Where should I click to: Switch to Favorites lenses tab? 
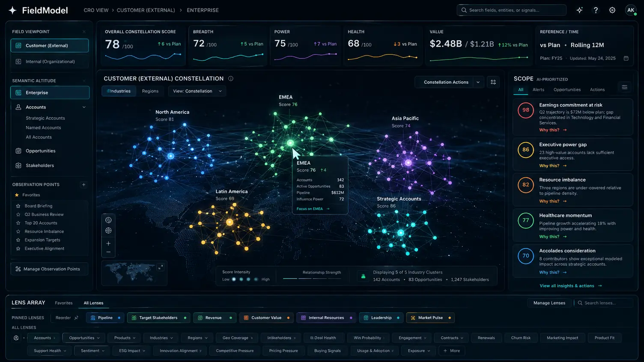64,303
